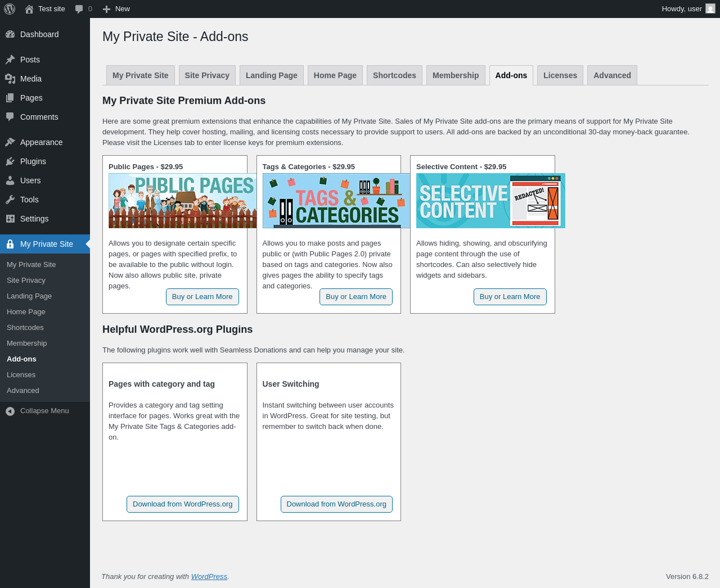Switch to the Licenses tab
Image resolution: width=720 pixels, height=588 pixels.
560,75
